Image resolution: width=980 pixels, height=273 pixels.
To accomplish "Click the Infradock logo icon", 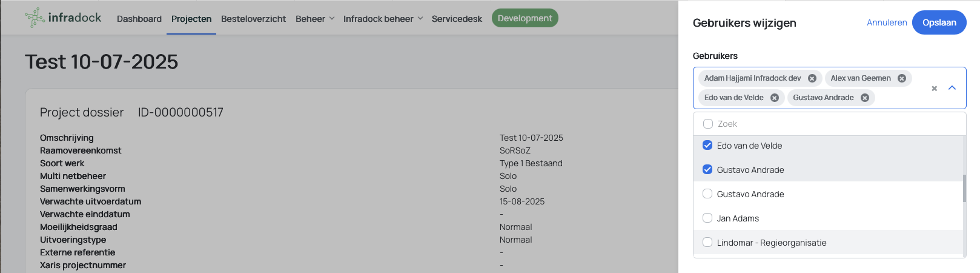I will click(x=35, y=18).
